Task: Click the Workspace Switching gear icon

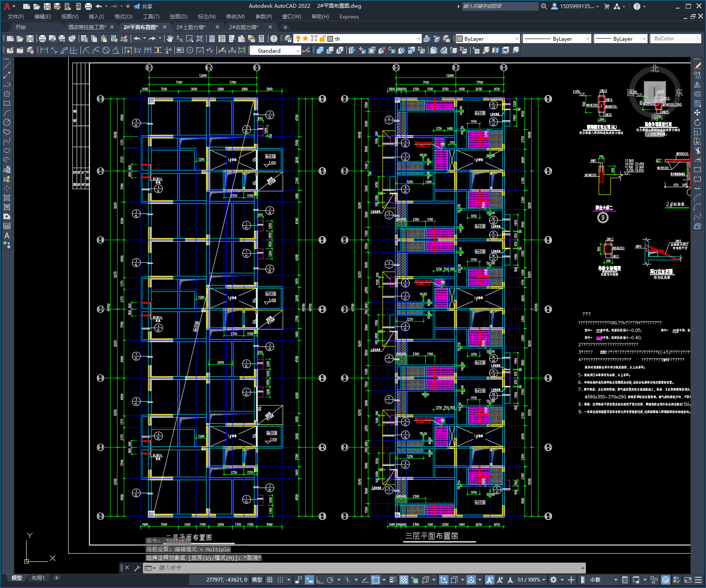Action: point(554,580)
